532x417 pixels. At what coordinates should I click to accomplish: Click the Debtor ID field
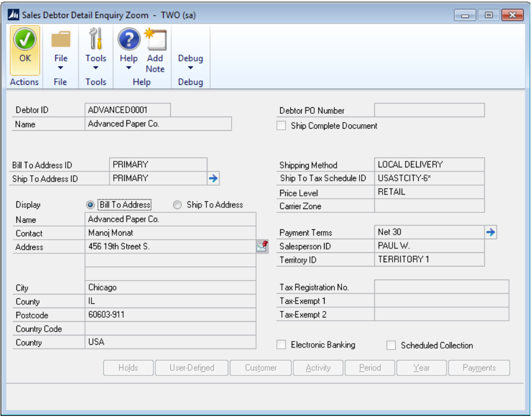128,110
